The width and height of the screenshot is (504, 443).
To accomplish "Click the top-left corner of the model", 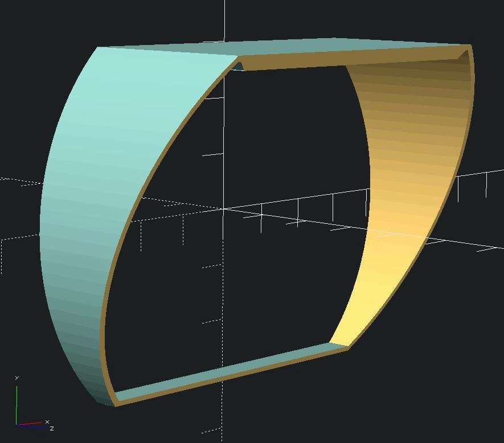I will tap(99, 48).
